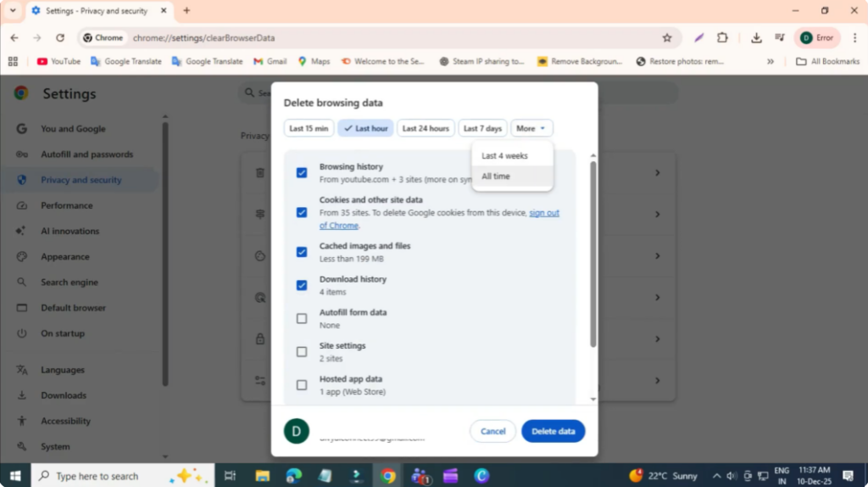Screen dimensions: 868x487
Task: Open the YouTube bookmark
Action: 58,61
